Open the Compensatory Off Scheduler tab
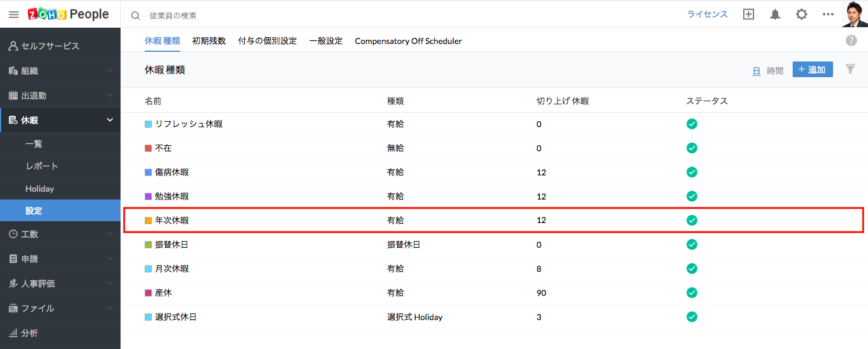Viewport: 868px width, 349px height. pyautogui.click(x=408, y=41)
